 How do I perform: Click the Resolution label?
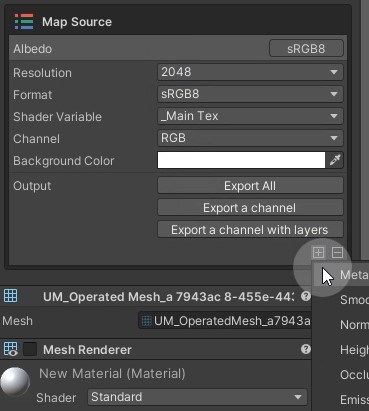click(42, 73)
